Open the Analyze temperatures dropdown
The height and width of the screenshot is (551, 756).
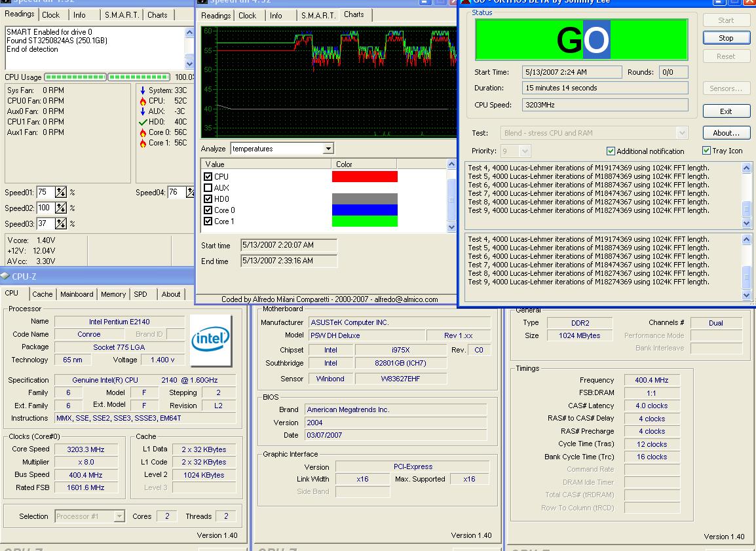pos(328,149)
